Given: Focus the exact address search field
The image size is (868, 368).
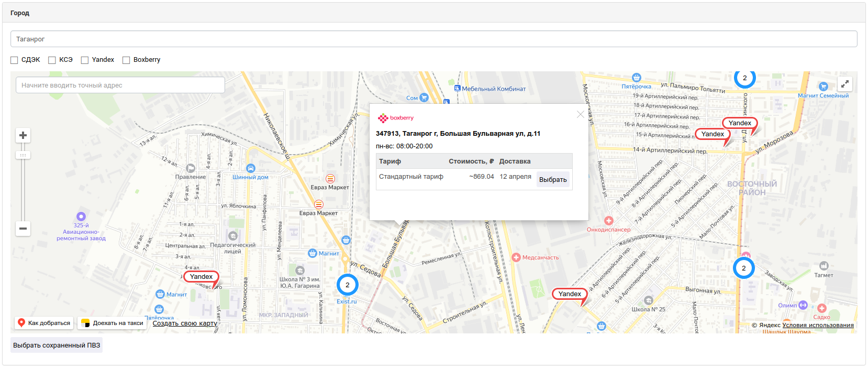Looking at the screenshot, I should 120,85.
